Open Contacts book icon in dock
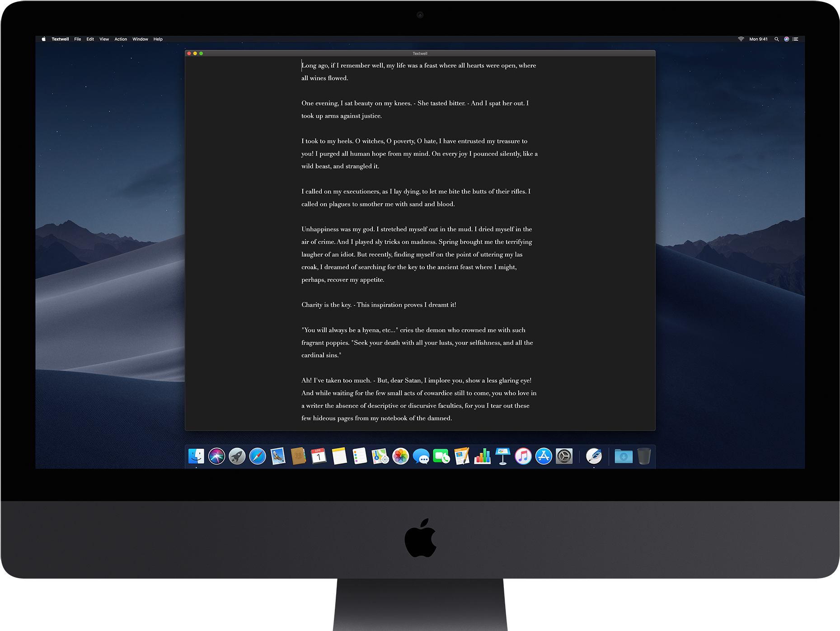This screenshot has width=840, height=631. tap(298, 456)
